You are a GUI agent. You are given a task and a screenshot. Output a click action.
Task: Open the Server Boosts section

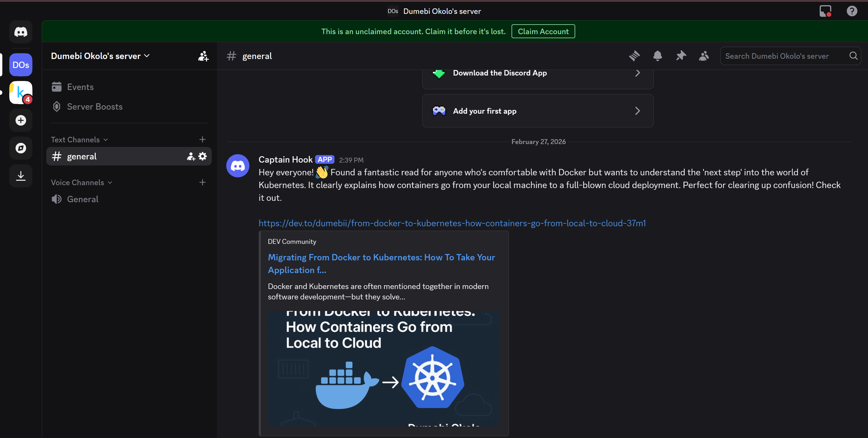click(x=95, y=106)
